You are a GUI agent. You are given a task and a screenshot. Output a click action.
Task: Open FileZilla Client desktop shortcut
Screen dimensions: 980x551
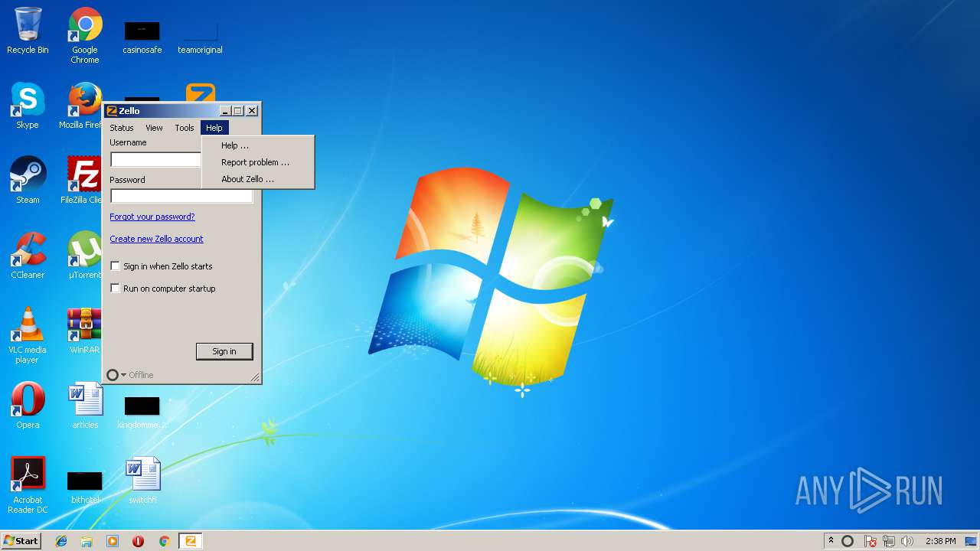point(83,181)
